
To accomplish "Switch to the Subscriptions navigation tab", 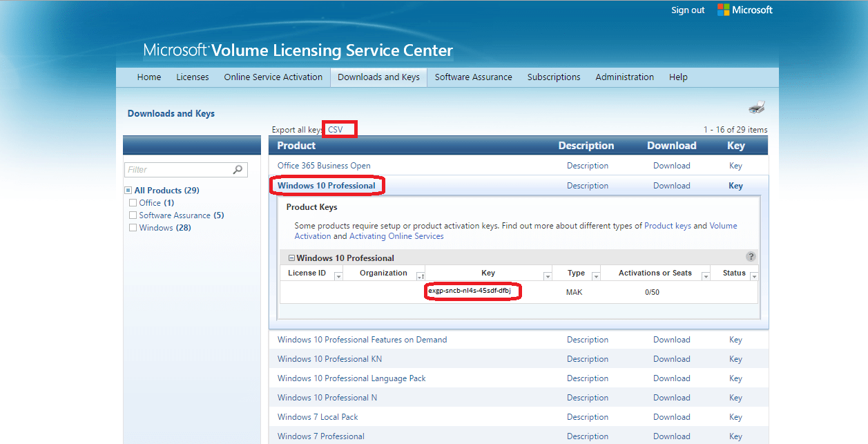I will click(x=553, y=77).
